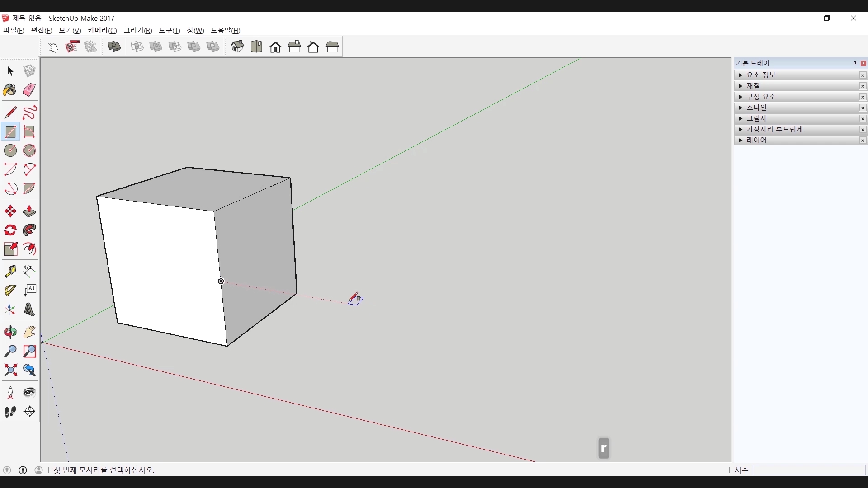Click the Zoom Extents tool
The height and width of the screenshot is (488, 868).
click(x=10, y=371)
